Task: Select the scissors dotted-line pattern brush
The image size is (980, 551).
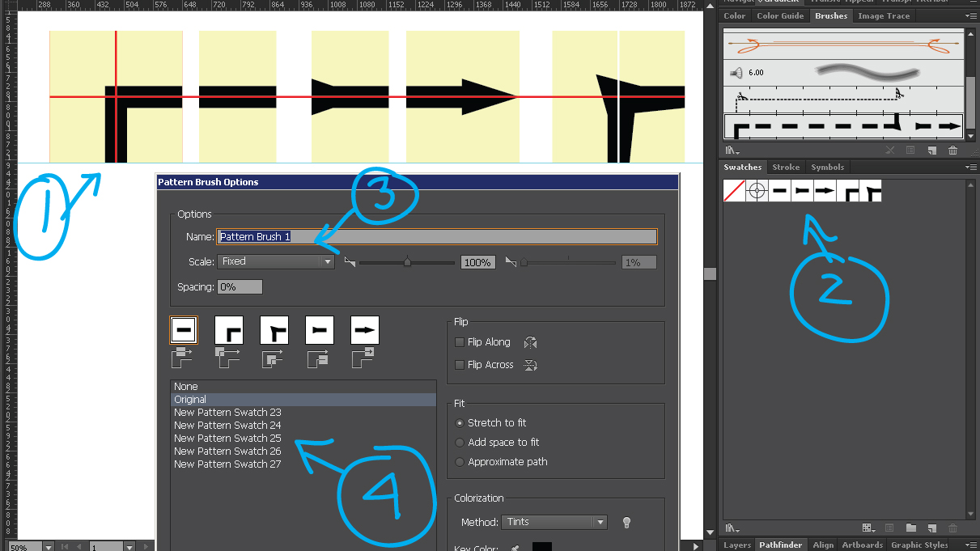Action: [843, 99]
